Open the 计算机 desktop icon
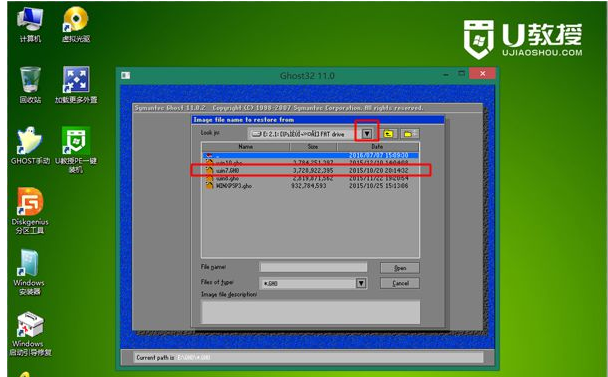The width and height of the screenshot is (608, 377). (x=29, y=24)
